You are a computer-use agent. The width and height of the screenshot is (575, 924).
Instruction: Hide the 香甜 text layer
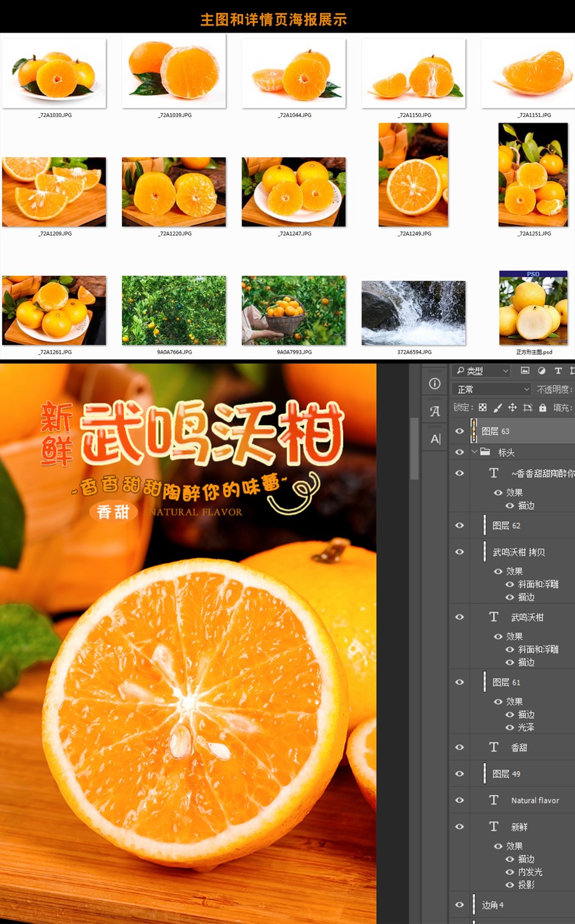(459, 747)
